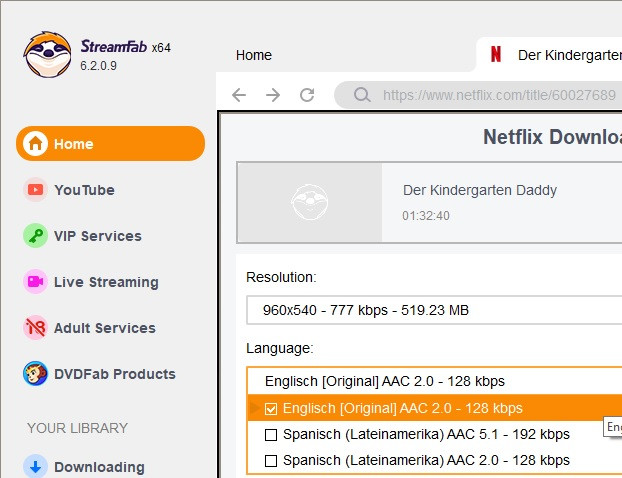Reload the Netflix page

point(307,95)
